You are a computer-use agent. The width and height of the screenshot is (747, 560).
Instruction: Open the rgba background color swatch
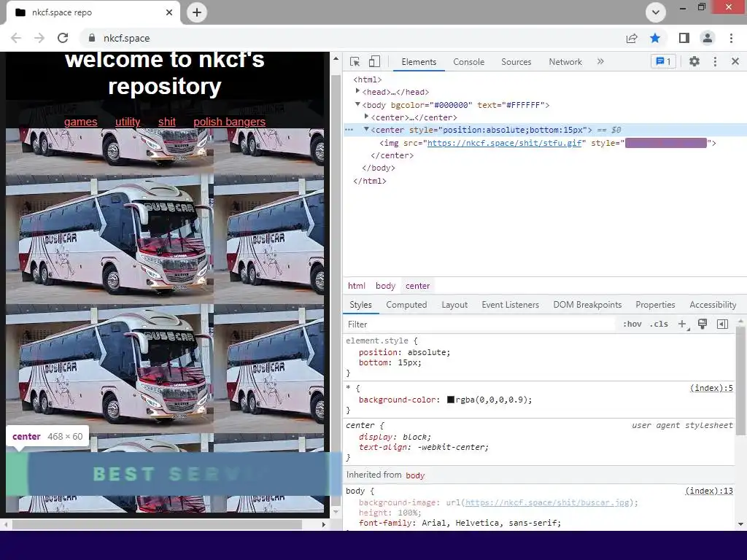coord(450,400)
